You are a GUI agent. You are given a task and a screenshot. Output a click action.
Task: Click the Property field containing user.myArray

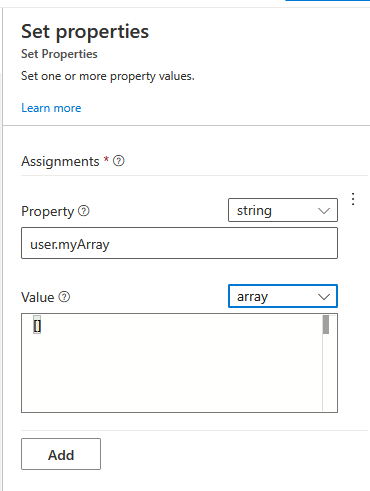click(x=179, y=243)
